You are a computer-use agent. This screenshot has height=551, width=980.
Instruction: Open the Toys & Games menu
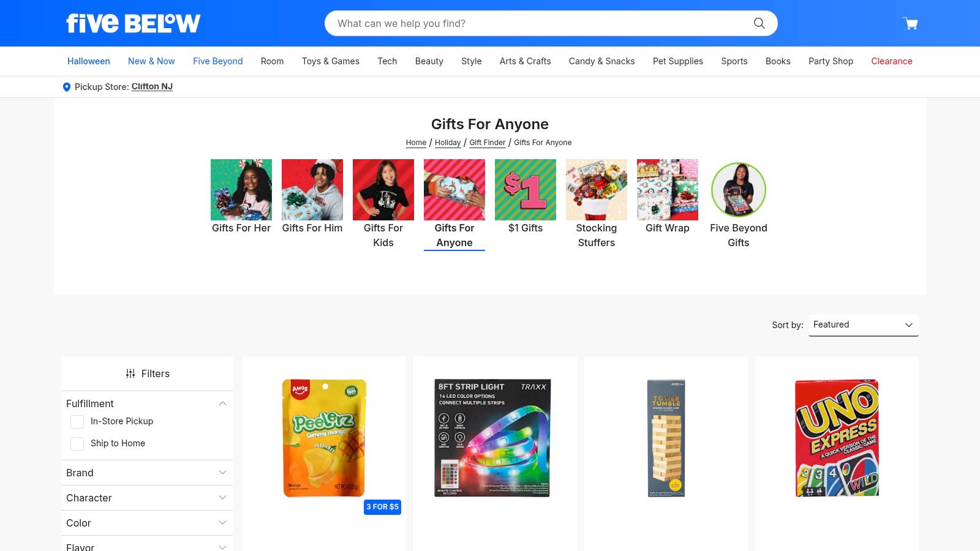[331, 61]
